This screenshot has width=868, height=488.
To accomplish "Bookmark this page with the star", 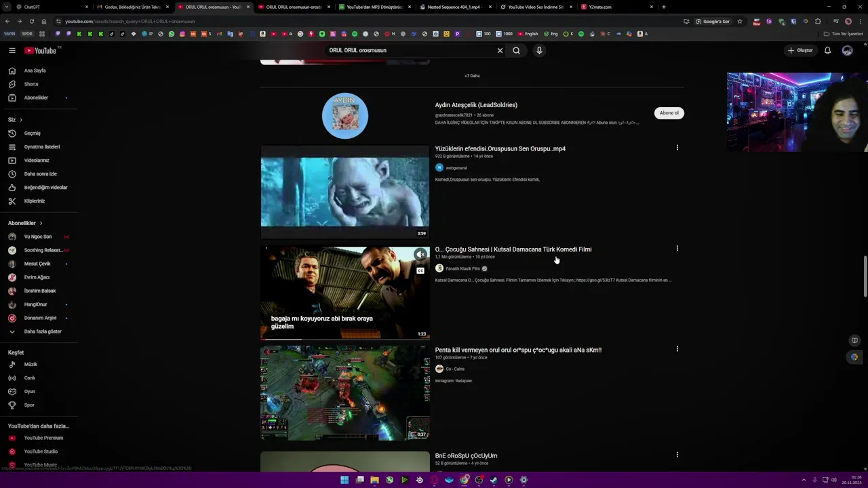I will [739, 21].
